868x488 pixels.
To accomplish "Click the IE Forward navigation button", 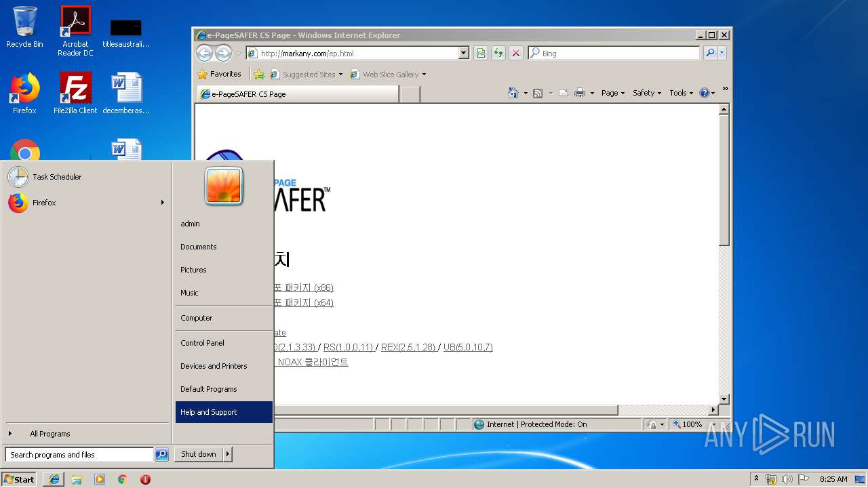I will tap(223, 53).
